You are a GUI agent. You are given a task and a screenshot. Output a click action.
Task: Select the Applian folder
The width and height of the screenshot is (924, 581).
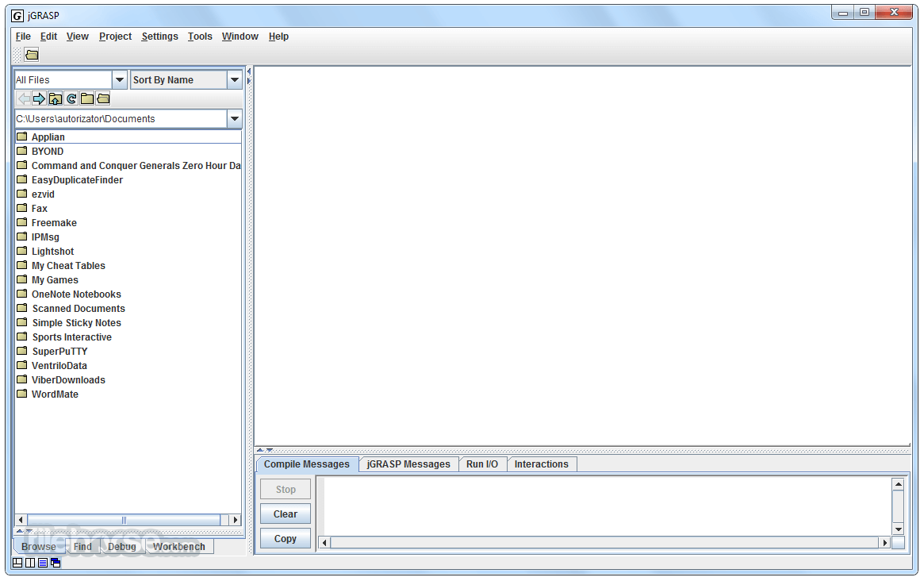(128, 137)
